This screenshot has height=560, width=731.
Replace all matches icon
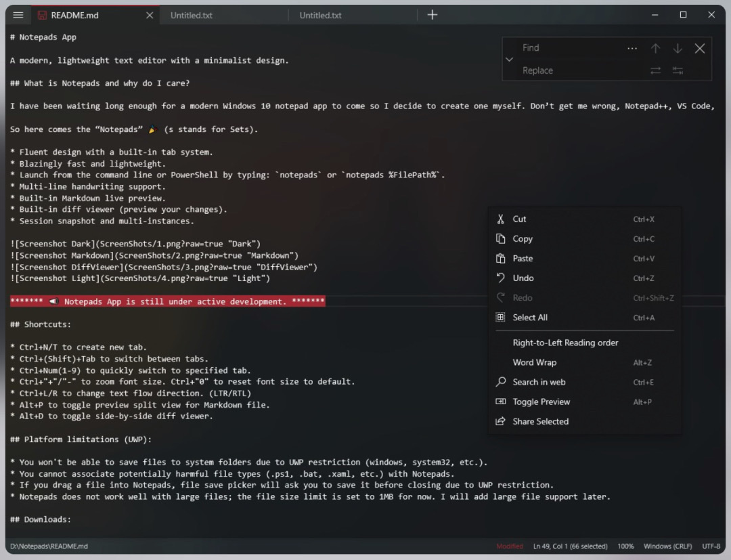point(678,70)
